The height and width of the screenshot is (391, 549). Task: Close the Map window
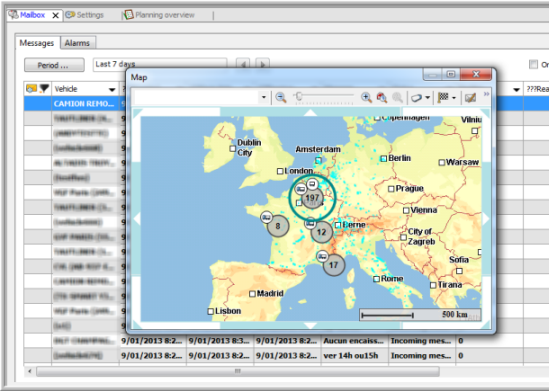pyautogui.click(x=476, y=74)
